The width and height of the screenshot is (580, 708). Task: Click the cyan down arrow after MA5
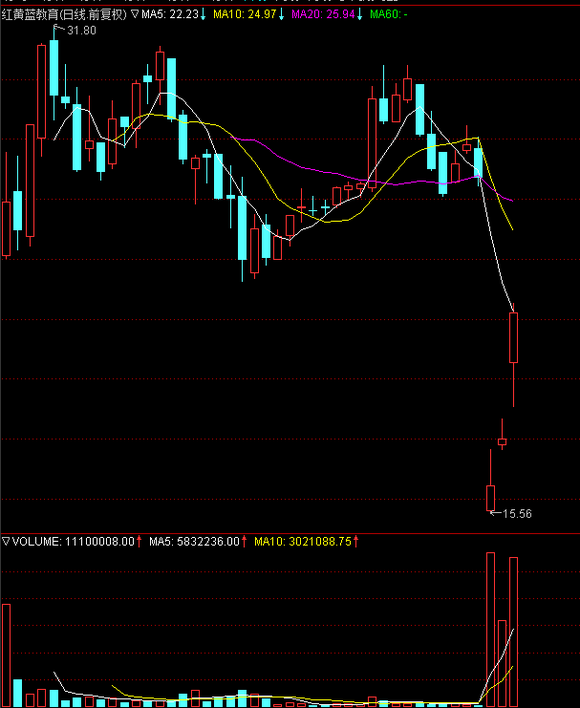click(x=203, y=14)
